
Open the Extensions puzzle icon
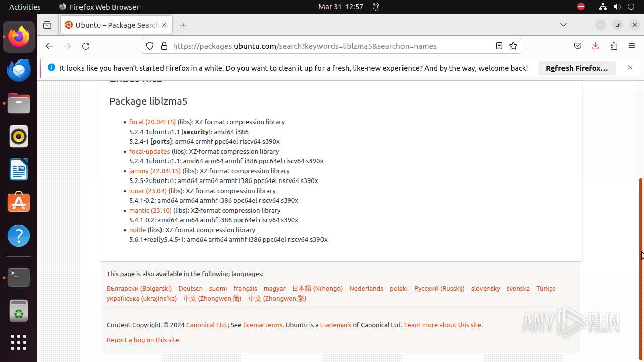click(x=614, y=46)
